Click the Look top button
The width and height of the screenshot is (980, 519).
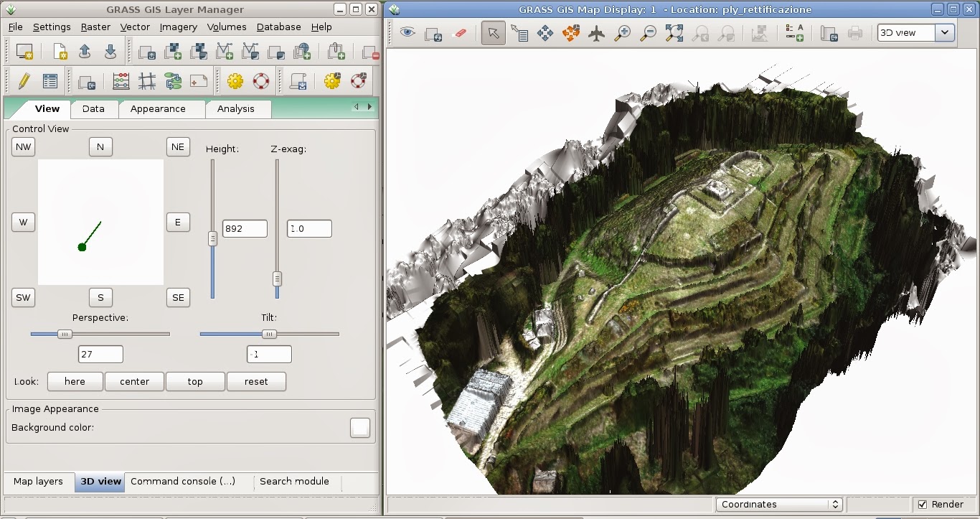pyautogui.click(x=195, y=382)
